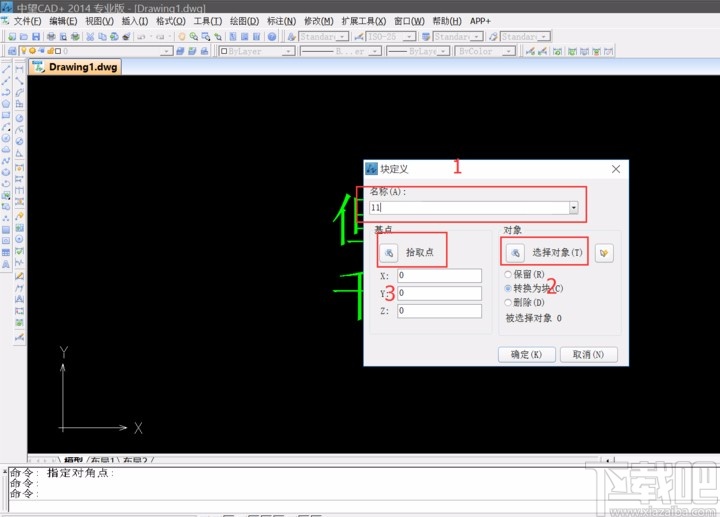
Task: Click the layer color swatch in layer control
Action: [58, 51]
